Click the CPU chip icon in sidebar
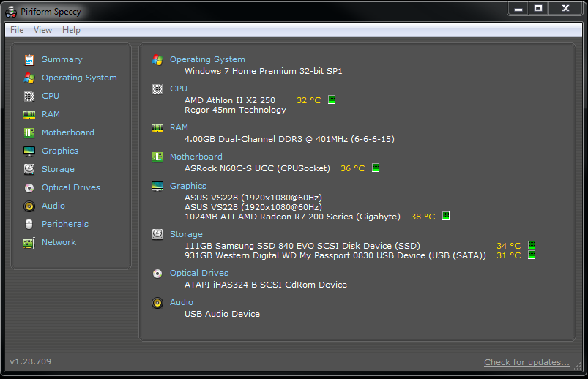Screen dimensions: 588x379 point(29,97)
